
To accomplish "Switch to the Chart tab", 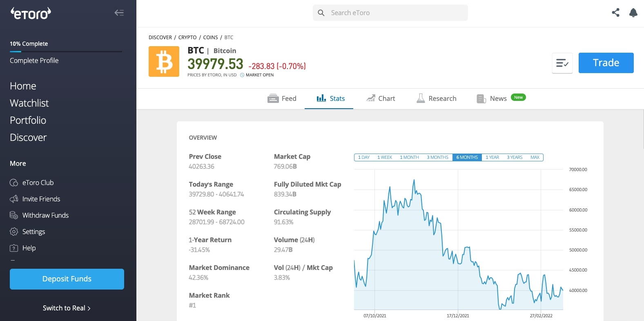I will coord(380,98).
